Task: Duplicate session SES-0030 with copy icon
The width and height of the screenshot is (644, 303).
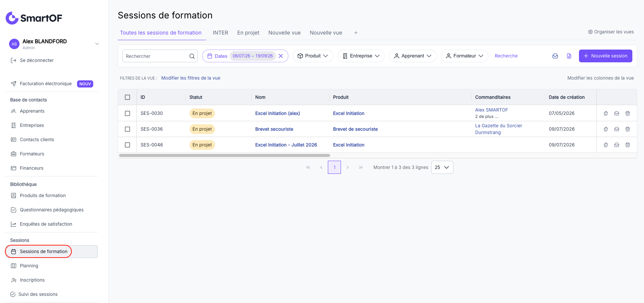Action: (606, 113)
